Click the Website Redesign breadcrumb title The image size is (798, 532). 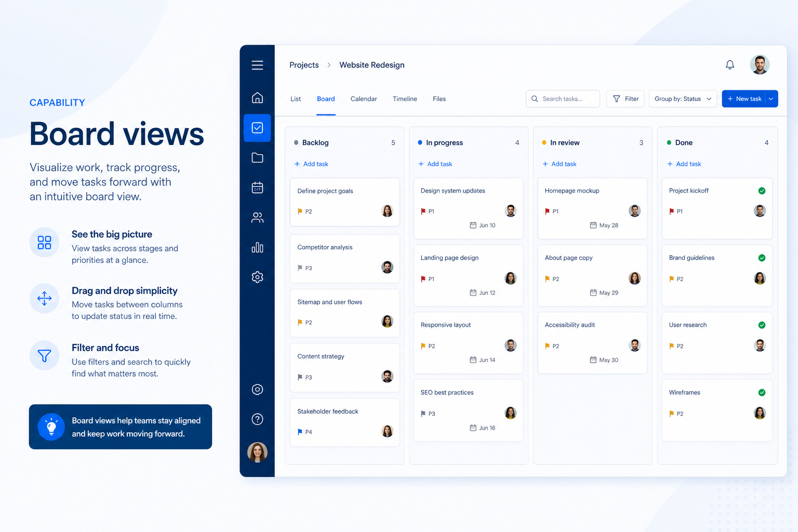click(372, 65)
